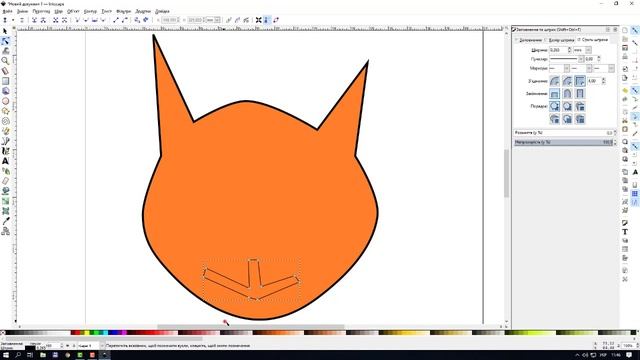The image size is (640, 360).
Task: Select the 3D box tool
Action: (5, 91)
